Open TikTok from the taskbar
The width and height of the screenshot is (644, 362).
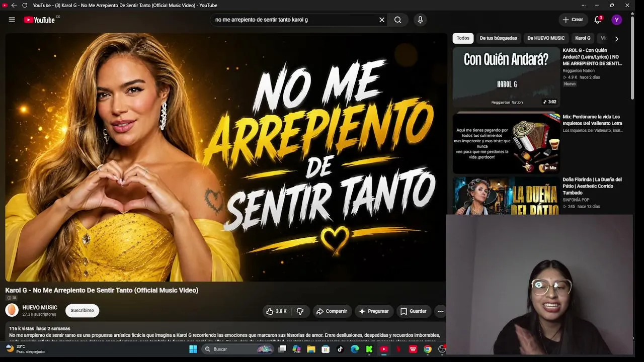pos(340,349)
